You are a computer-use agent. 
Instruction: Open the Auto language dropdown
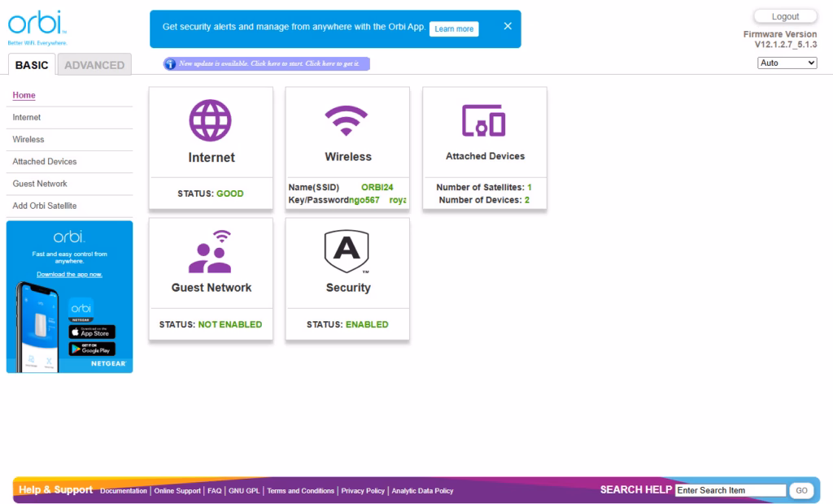[x=787, y=63]
